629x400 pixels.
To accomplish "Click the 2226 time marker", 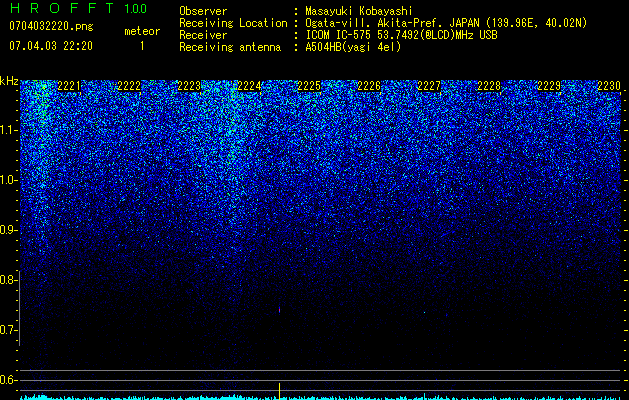I will [x=369, y=86].
